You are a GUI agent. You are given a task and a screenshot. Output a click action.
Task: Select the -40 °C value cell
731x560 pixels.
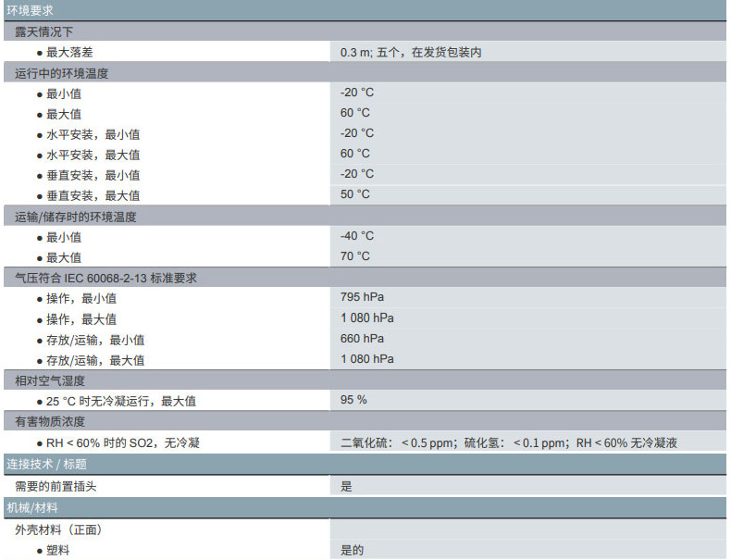click(357, 236)
